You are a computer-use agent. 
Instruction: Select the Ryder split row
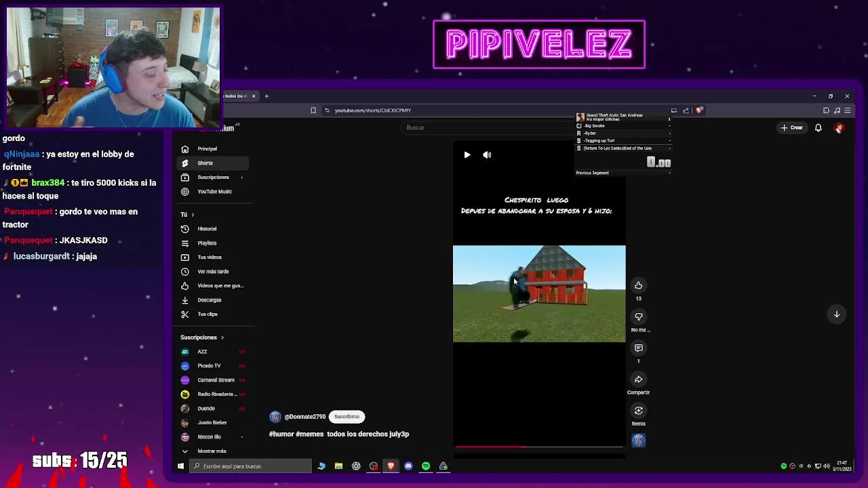(623, 134)
